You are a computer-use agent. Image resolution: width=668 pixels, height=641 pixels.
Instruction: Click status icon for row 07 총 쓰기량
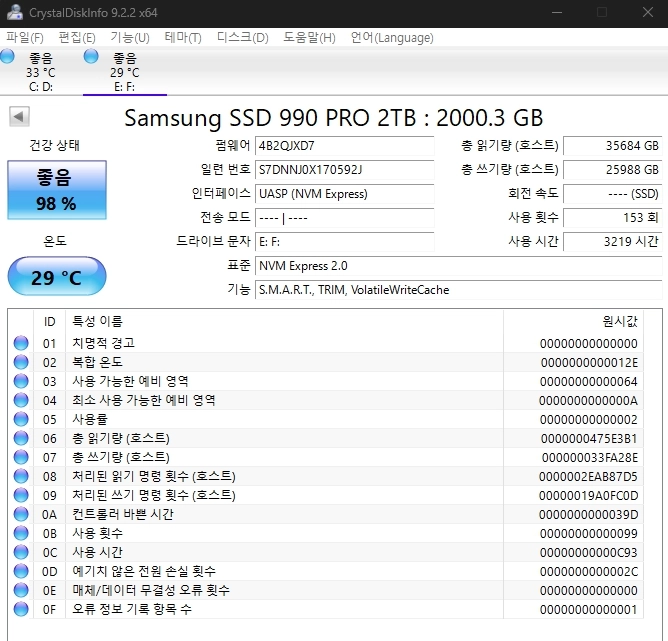tap(21, 457)
